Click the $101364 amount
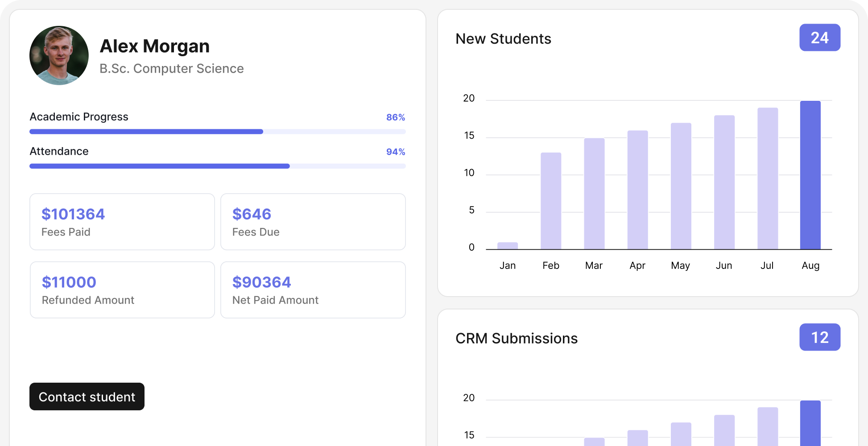Viewport: 868px width, 446px height. (x=73, y=214)
